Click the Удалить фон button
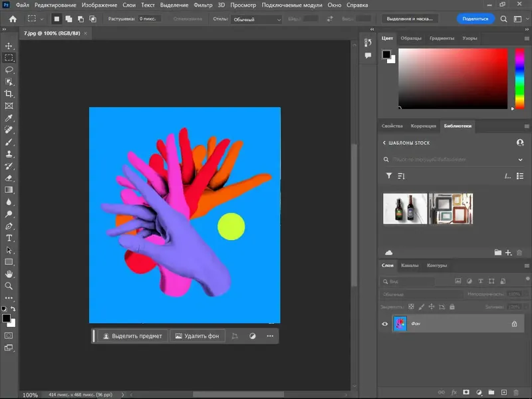Screen dimensions: 532x399 [x=197, y=336]
